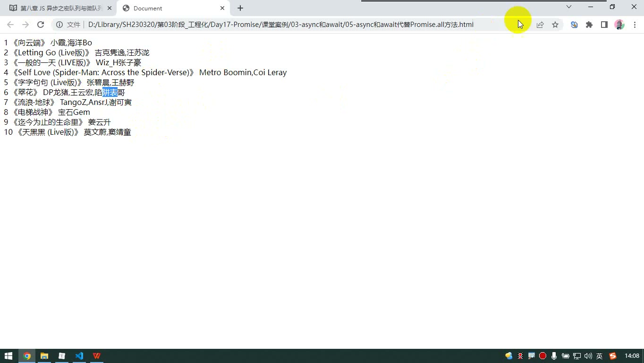The image size is (644, 363).
Task: Go back using the browser back arrow
Action: [x=10, y=25]
